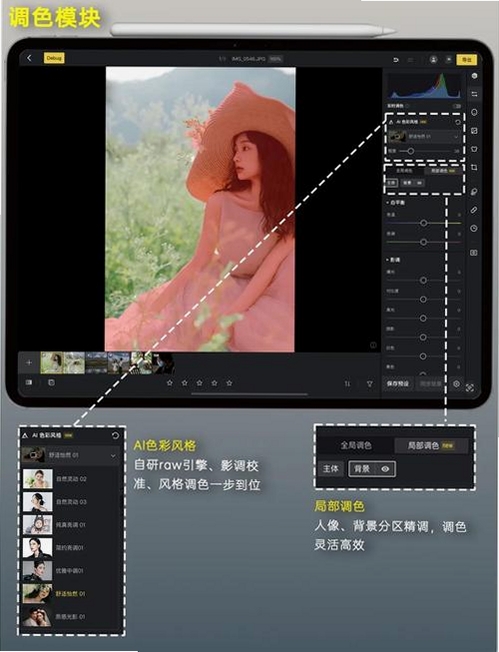
Task: Click the 色温 slider handle
Action: click(x=423, y=223)
